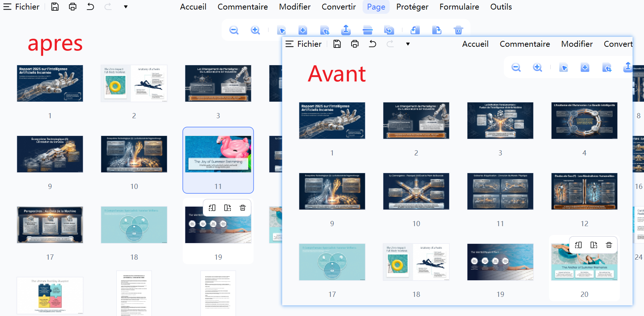Rotate page 19 left via hover icon
This screenshot has width=644, height=316.
point(212,208)
